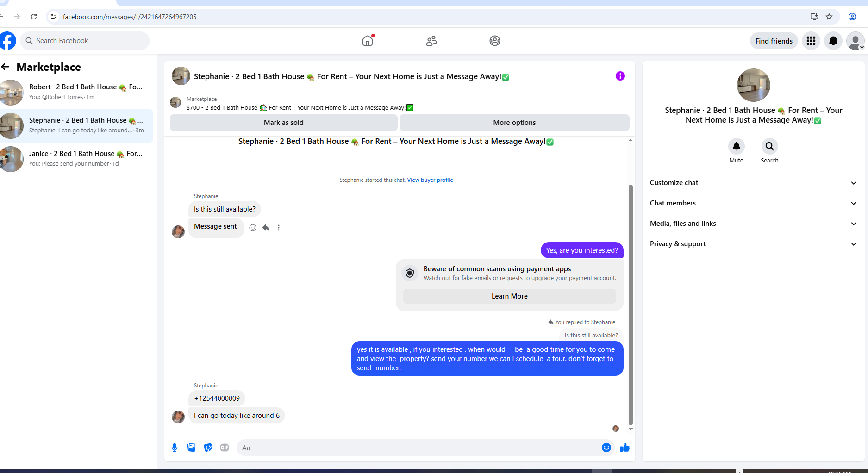Open the Groups icon in top navigation
The width and height of the screenshot is (868, 473).
pos(495,41)
